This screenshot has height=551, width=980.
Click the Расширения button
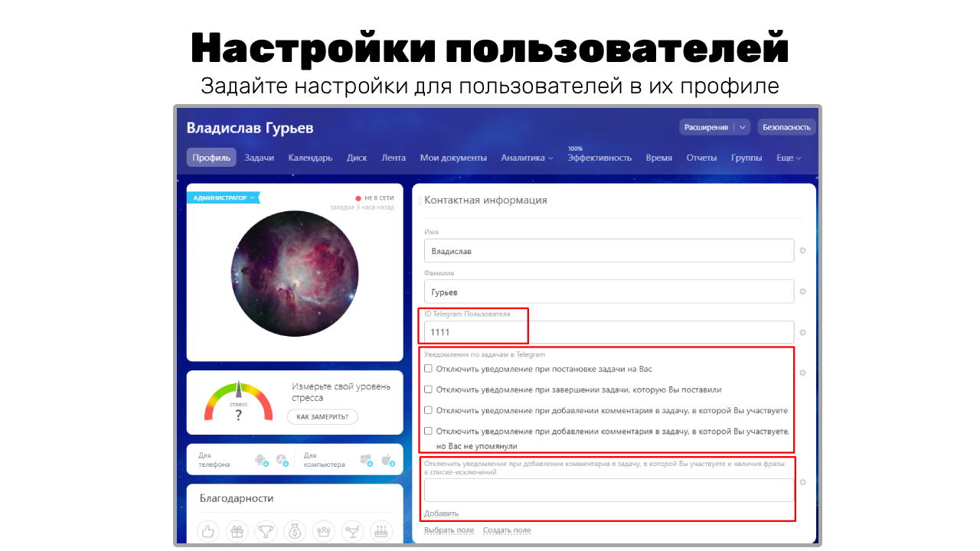pyautogui.click(x=707, y=127)
